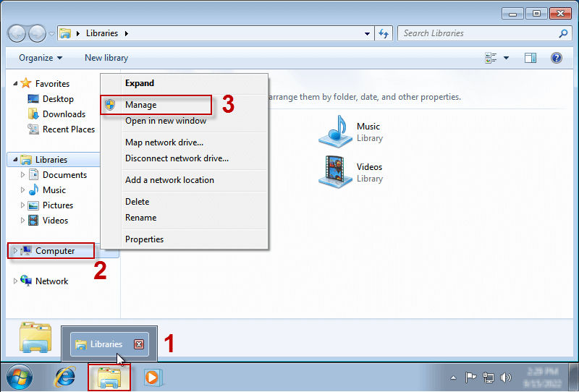Choose Properties from the context menu
Image resolution: width=579 pixels, height=392 pixels.
[x=185, y=239]
